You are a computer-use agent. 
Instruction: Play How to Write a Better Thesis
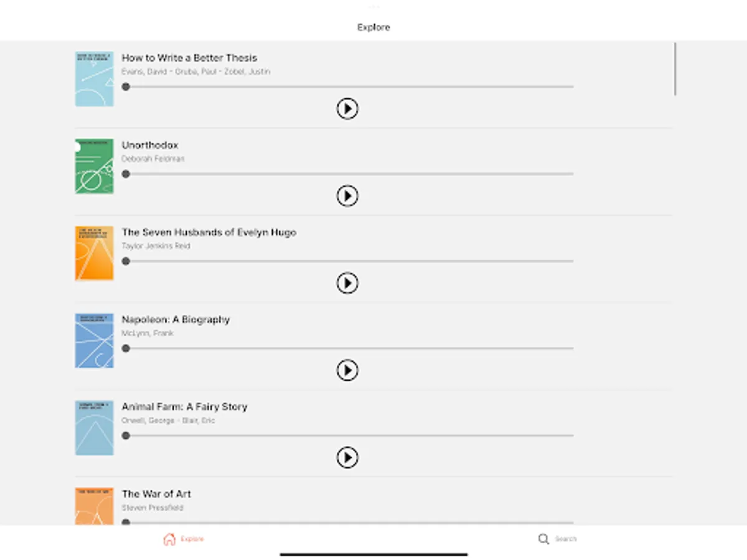point(347,109)
